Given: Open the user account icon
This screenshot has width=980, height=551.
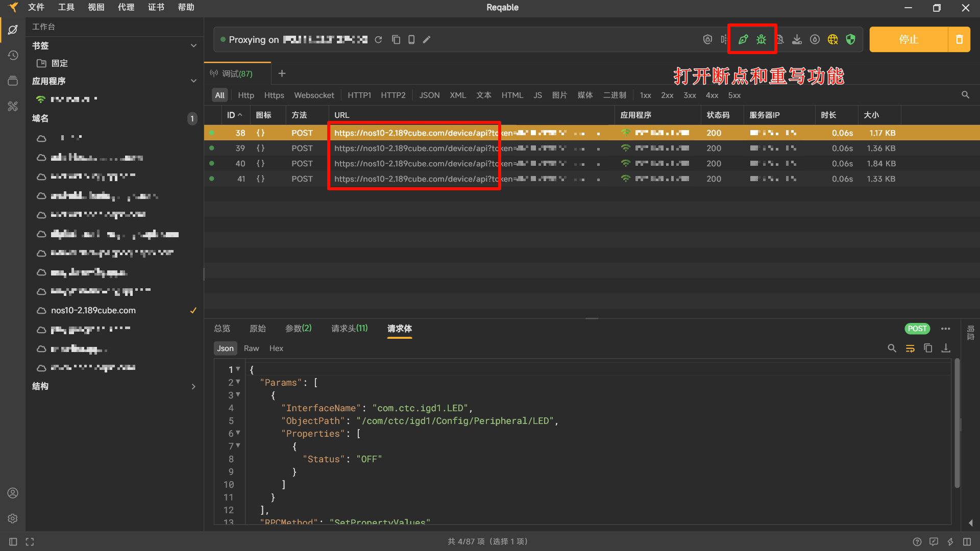Looking at the screenshot, I should pos(13,493).
